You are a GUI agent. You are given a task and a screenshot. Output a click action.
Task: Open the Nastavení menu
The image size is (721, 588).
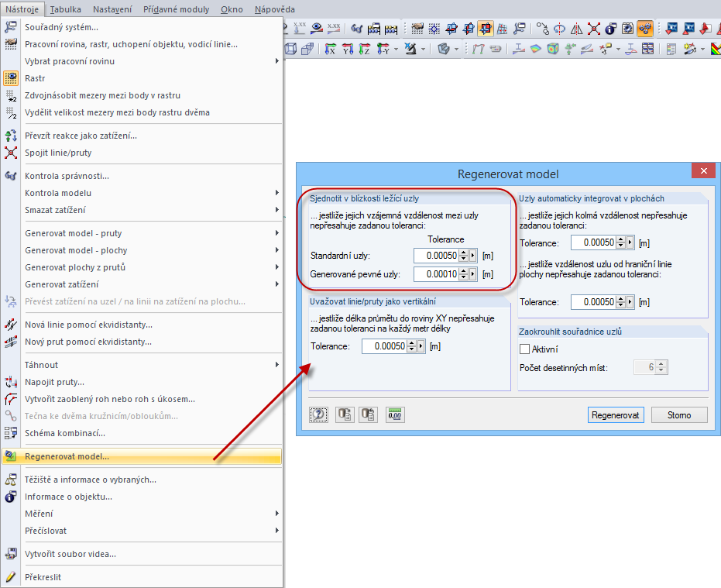112,9
